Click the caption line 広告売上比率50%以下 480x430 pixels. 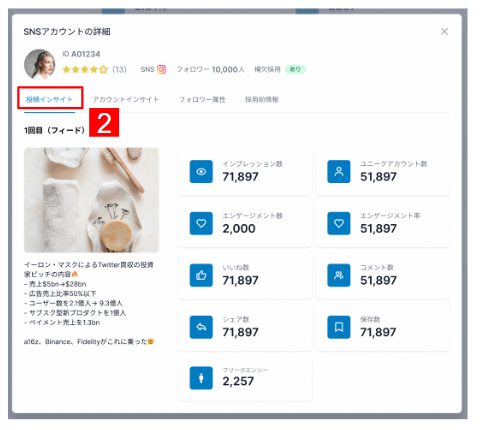[x=60, y=294]
